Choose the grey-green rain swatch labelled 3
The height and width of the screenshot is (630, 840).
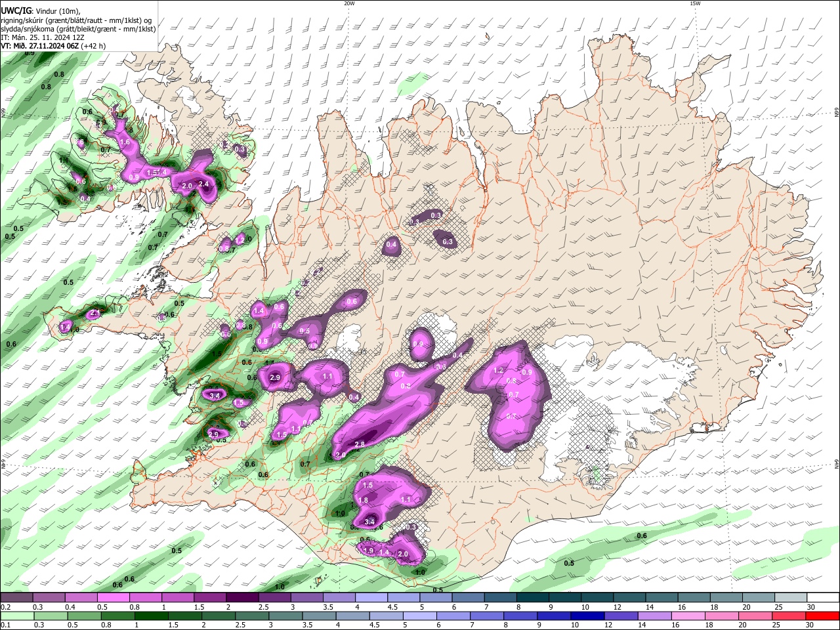(286, 616)
